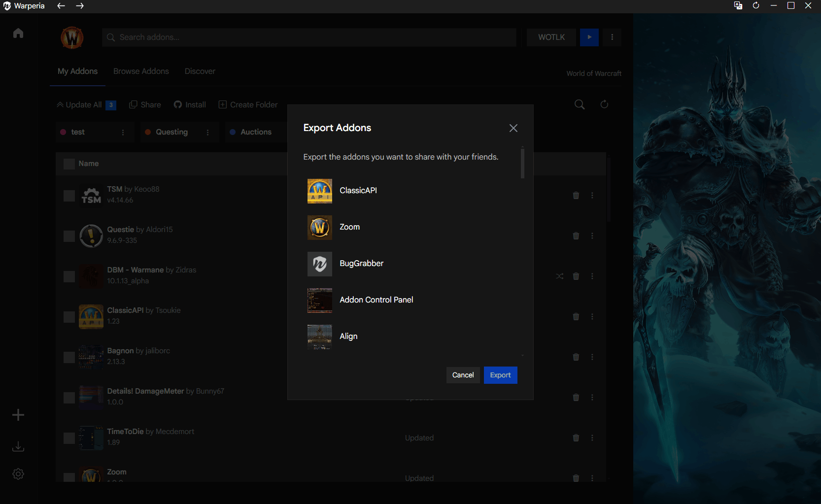Check the TSM addon checkbox

click(x=69, y=196)
